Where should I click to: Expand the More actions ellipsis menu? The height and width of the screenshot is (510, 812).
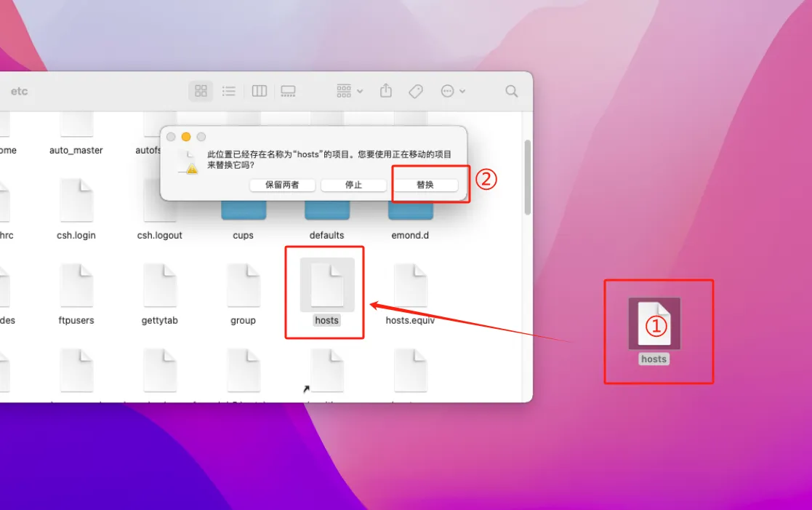coord(453,91)
